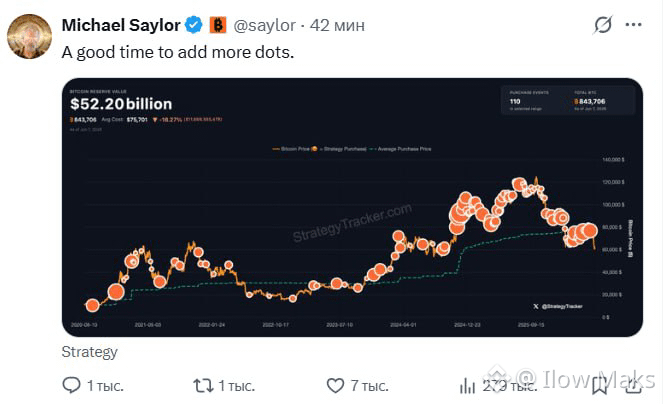The width and height of the screenshot is (663, 404).
Task: Click the Michael Saylor display name
Action: [x=121, y=25]
